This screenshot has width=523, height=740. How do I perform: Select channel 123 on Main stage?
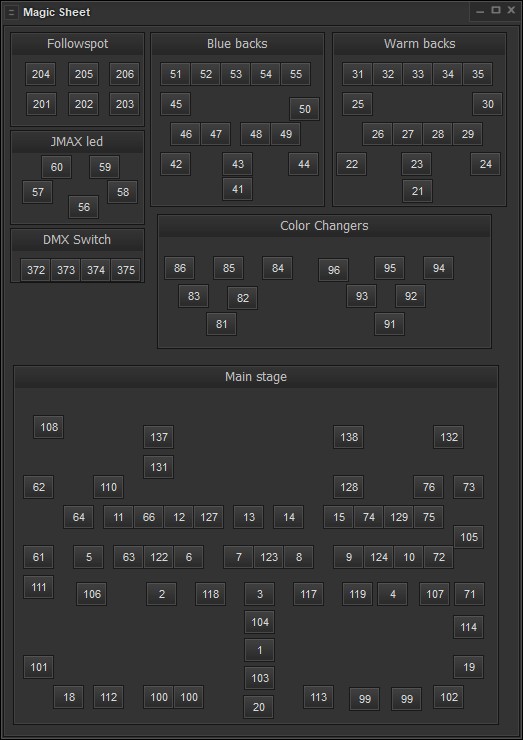269,557
